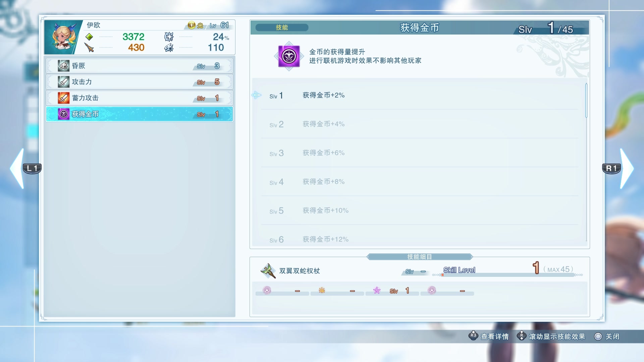Click the selection cursor beside Slv 1

(257, 95)
